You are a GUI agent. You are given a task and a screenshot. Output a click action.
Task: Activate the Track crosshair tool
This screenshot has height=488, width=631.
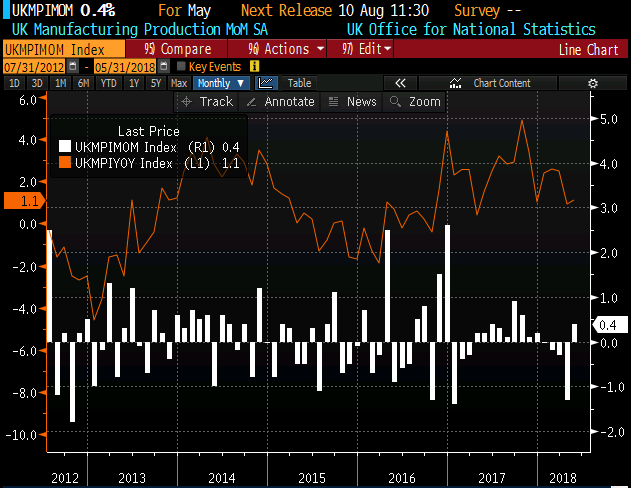pos(207,102)
